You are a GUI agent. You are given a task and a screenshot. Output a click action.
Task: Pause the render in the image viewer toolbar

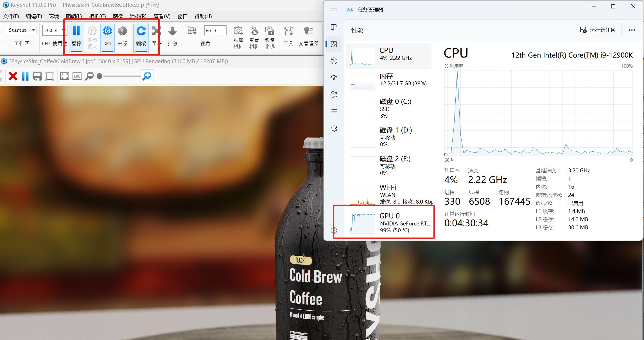coord(25,76)
